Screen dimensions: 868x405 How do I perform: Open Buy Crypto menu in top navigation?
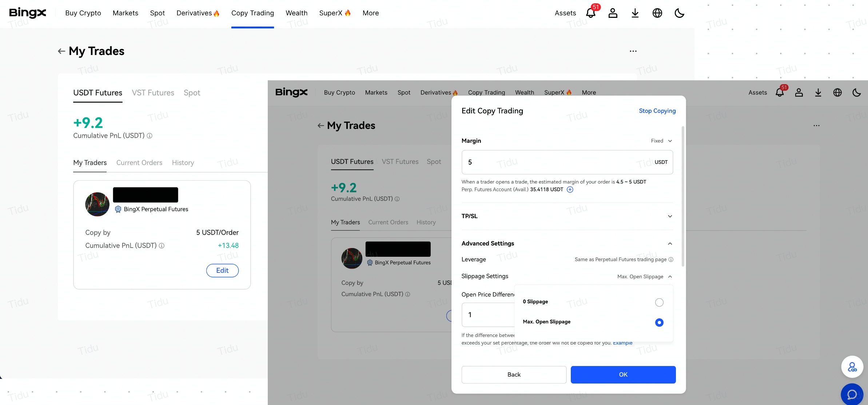[83, 13]
